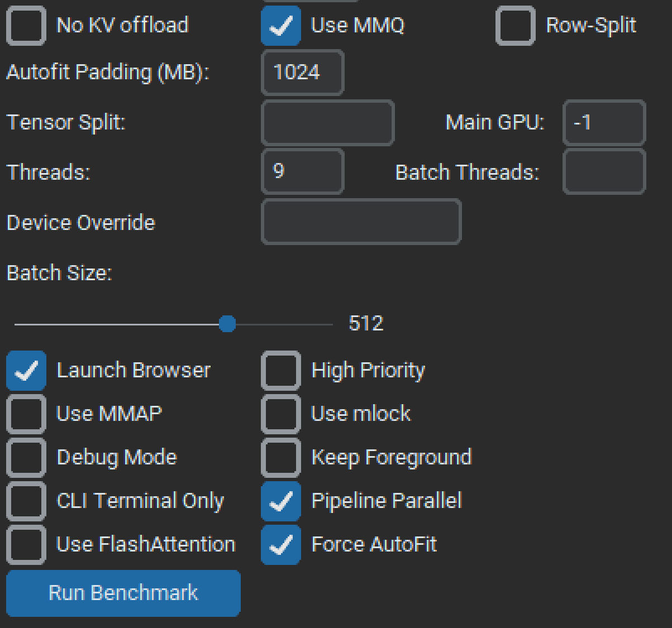This screenshot has width=672, height=628.
Task: Uncheck the Use MMQ option
Action: click(280, 26)
